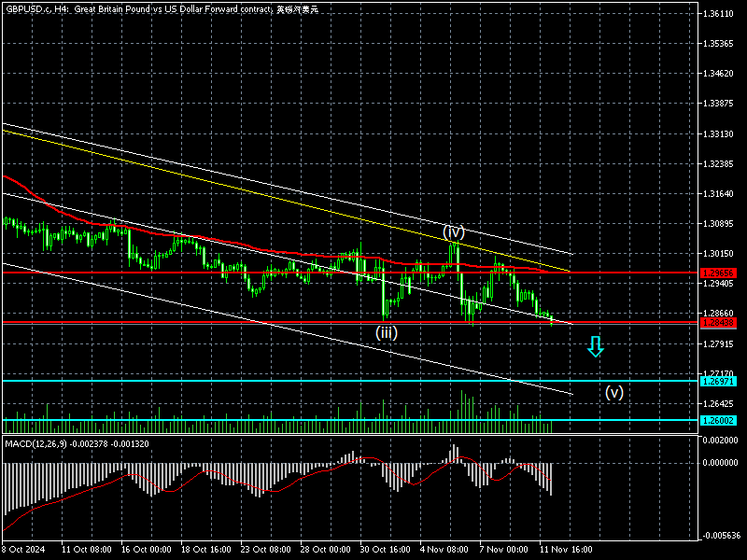This screenshot has width=747, height=560.
Task: Click the 1.29405 price axis label
Action: (718, 284)
